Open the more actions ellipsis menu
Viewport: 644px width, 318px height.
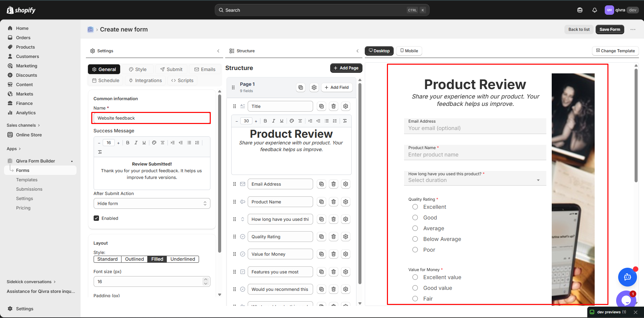633,29
